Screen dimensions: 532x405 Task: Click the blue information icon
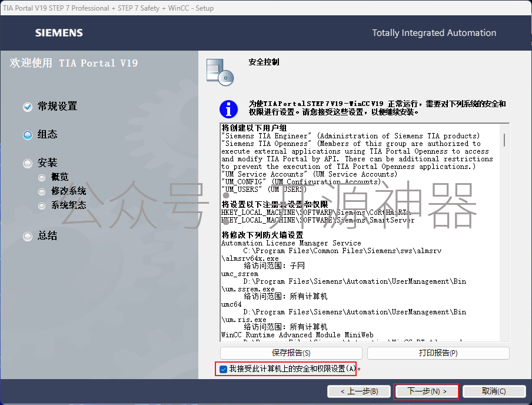pyautogui.click(x=228, y=109)
